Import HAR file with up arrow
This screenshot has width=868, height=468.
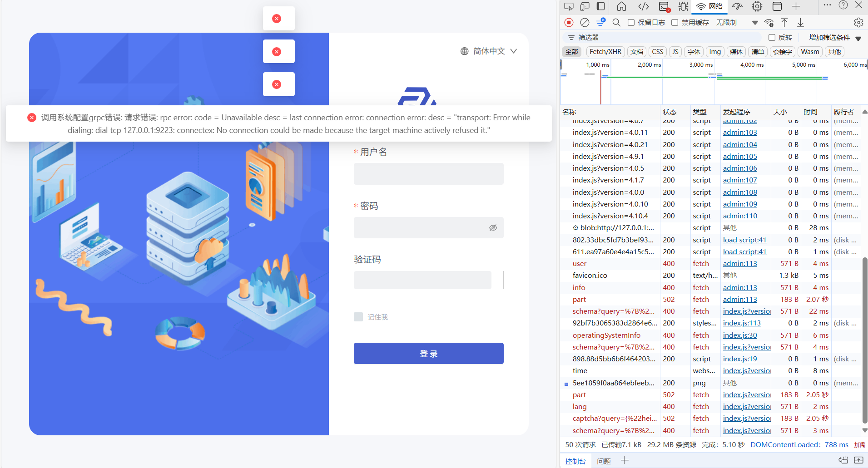pos(784,22)
